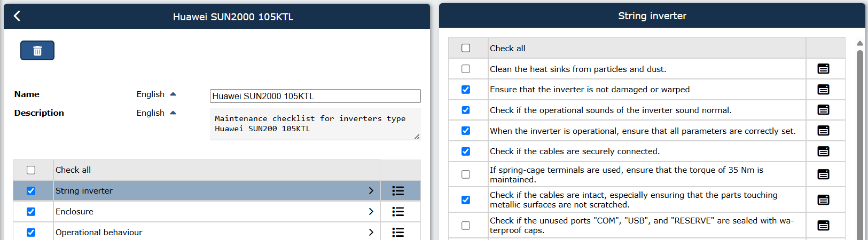Check 'unused ports' sealed checkbox
The height and width of the screenshot is (240, 868).
(x=466, y=226)
